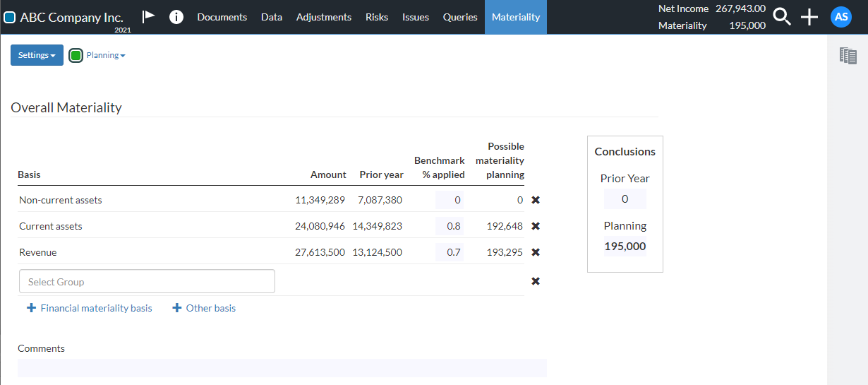Click the search magnifier icon
This screenshot has width=868, height=385.
coord(782,17)
